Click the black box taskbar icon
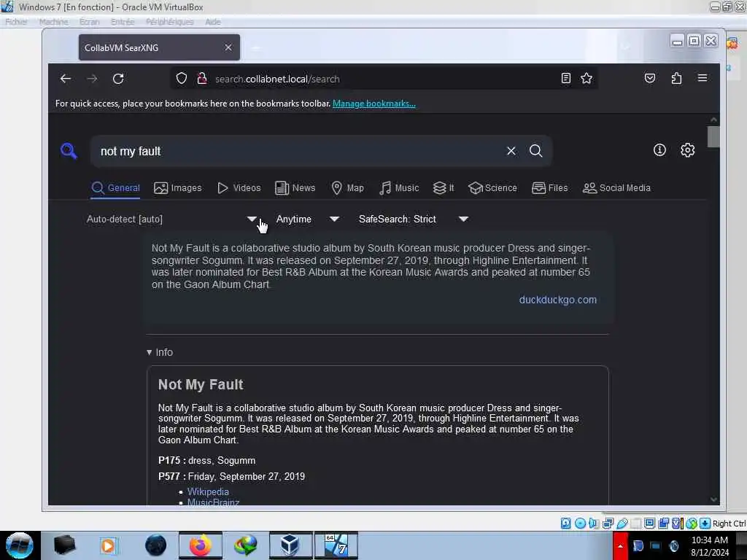The width and height of the screenshot is (747, 560). point(64,545)
